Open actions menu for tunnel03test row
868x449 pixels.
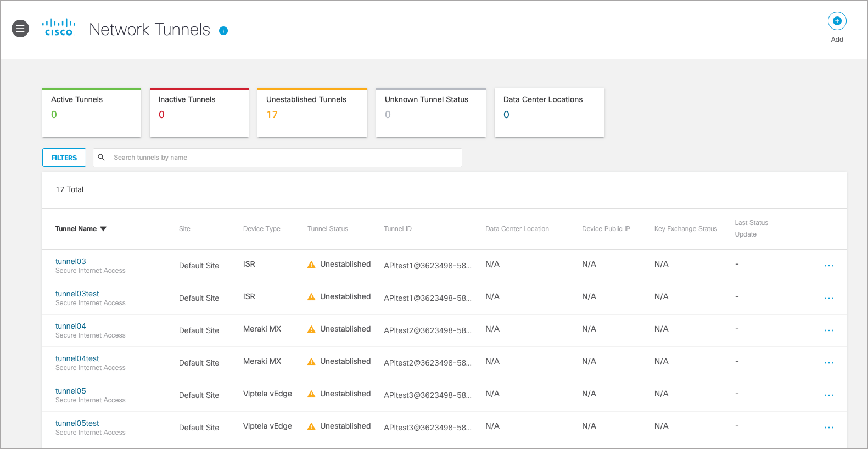(x=829, y=298)
